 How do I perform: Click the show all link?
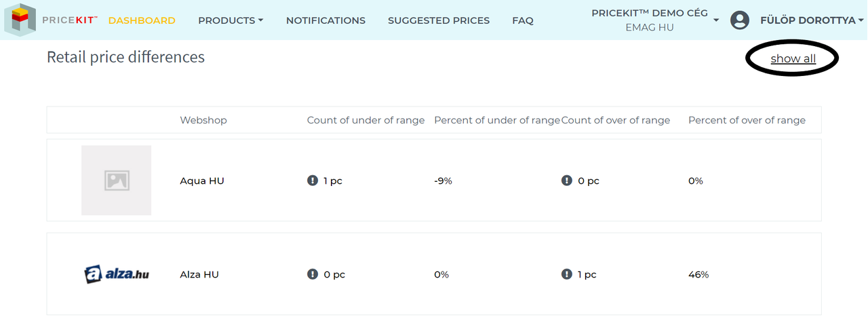pyautogui.click(x=793, y=58)
